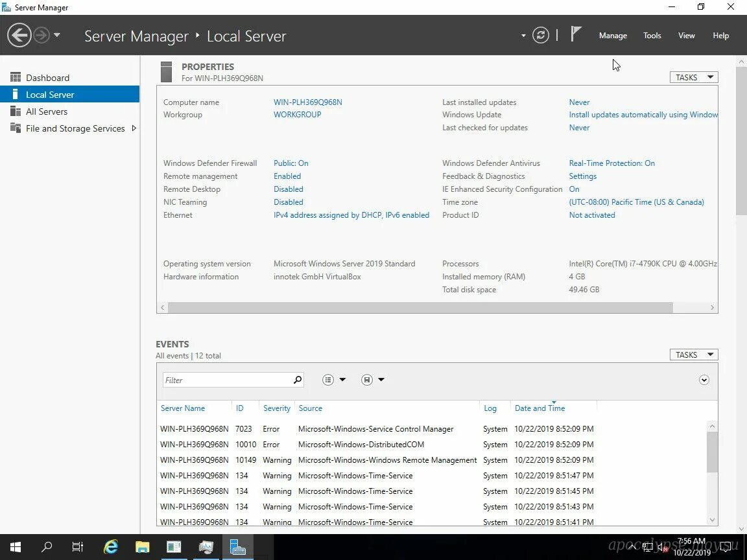Launch Internet Explorer from taskbar
This screenshot has width=747, height=560.
(x=110, y=546)
